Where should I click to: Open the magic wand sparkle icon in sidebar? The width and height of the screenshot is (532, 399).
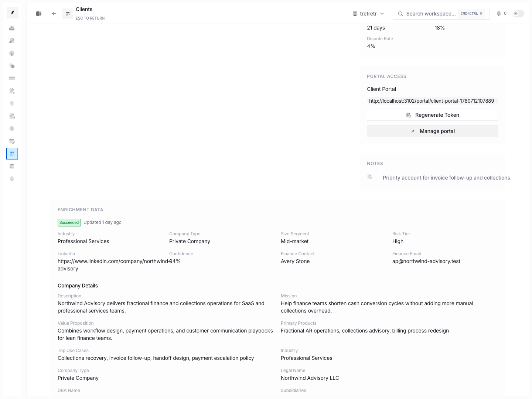pyautogui.click(x=12, y=41)
